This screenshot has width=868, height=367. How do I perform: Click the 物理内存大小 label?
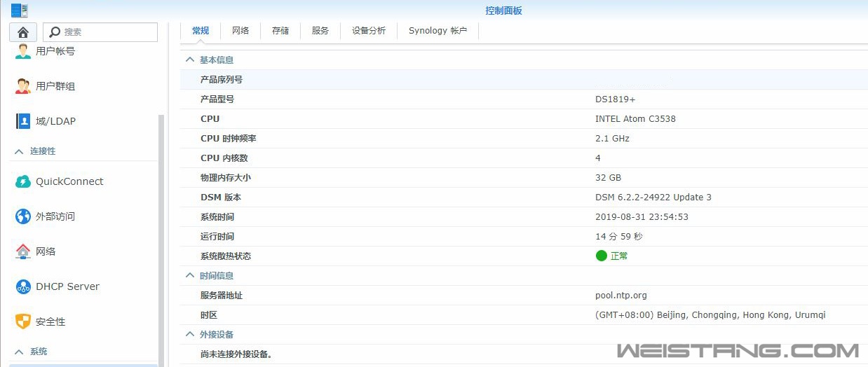click(x=226, y=178)
